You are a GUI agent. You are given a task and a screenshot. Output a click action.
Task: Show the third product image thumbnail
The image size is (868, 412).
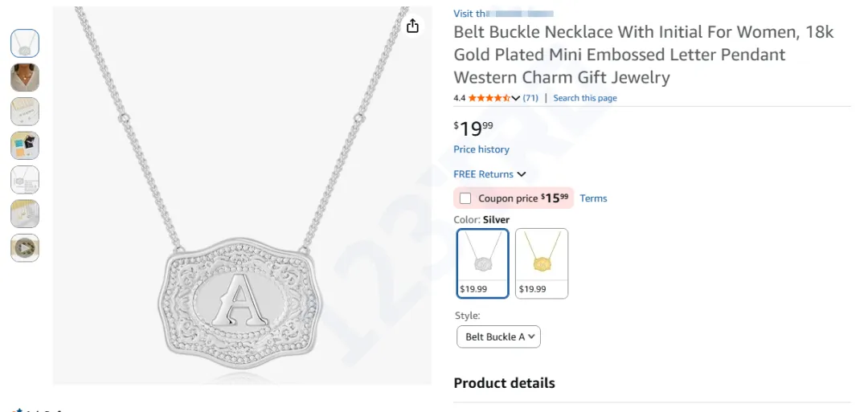pos(25,112)
